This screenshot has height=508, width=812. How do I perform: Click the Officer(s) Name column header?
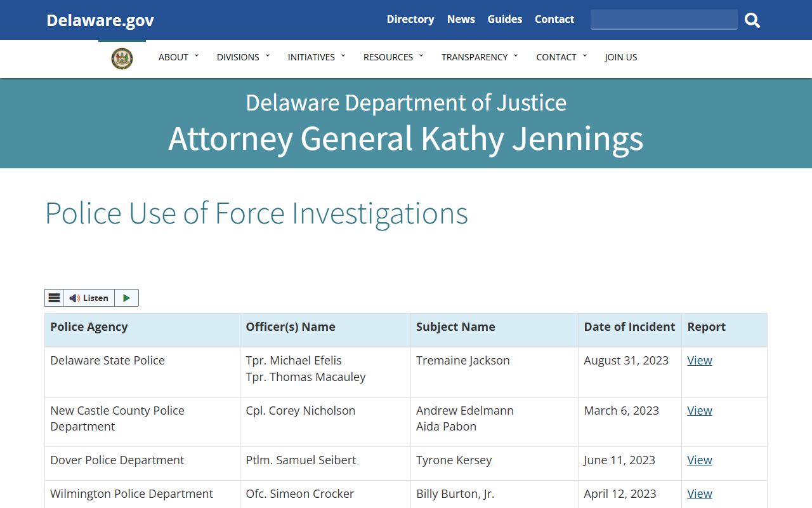(x=325, y=330)
